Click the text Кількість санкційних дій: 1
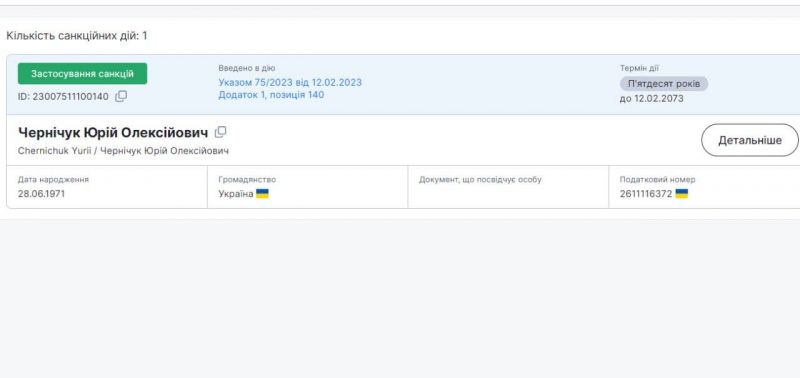This screenshot has width=800, height=378. click(x=77, y=36)
